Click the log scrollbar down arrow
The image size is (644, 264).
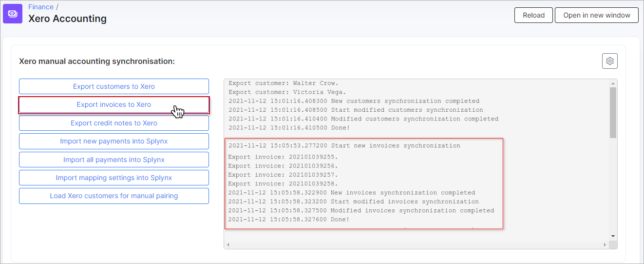[613, 236]
